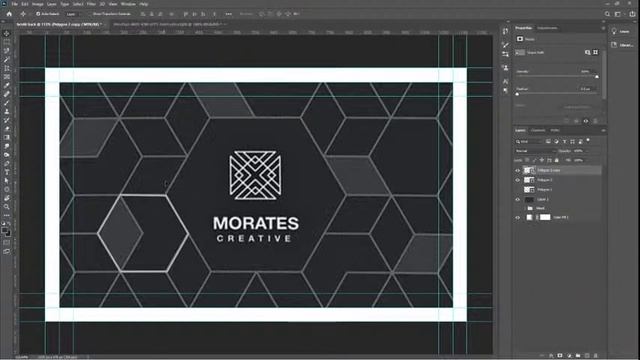Open the Image menu
The width and height of the screenshot is (640, 360).
(x=38, y=4)
